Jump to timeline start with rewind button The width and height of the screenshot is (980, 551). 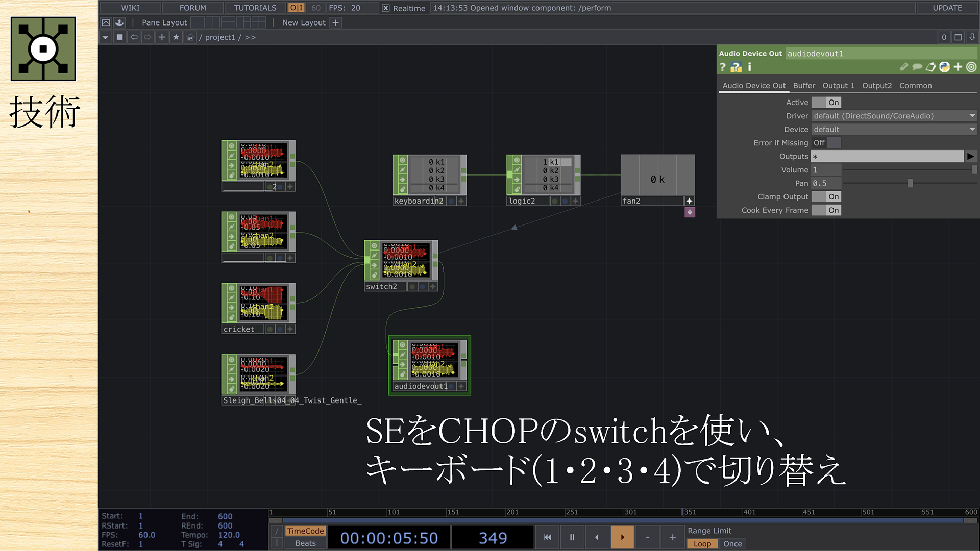547,537
